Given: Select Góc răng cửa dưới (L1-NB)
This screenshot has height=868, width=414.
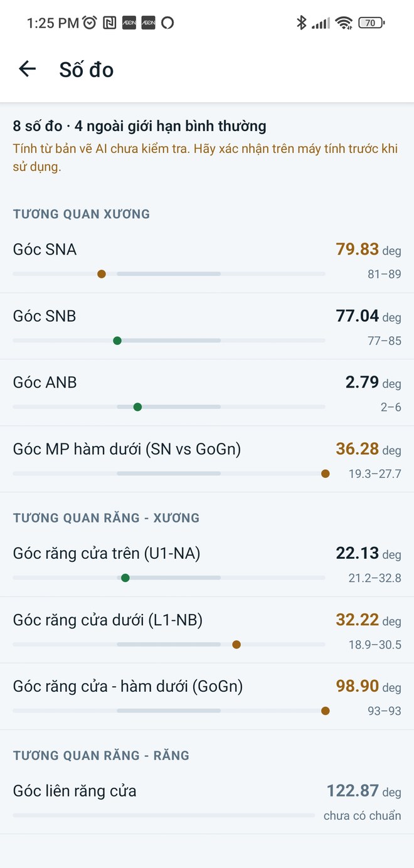Looking at the screenshot, I should (207, 630).
